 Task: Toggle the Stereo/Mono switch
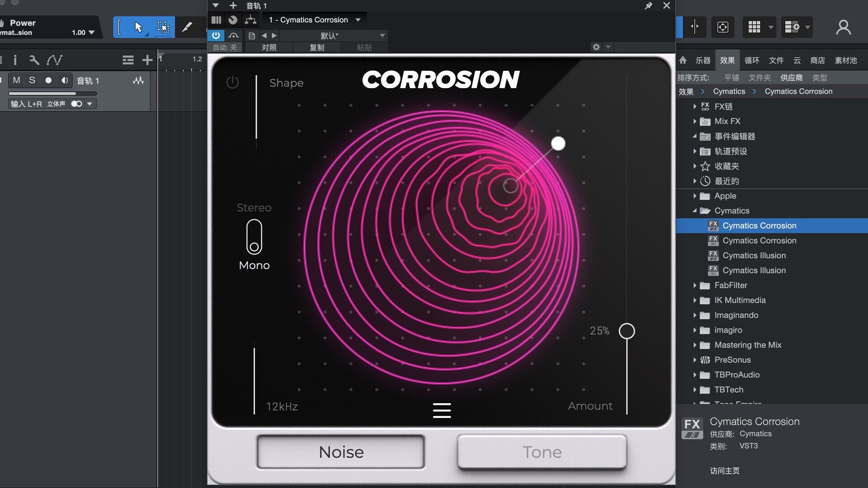coord(254,237)
